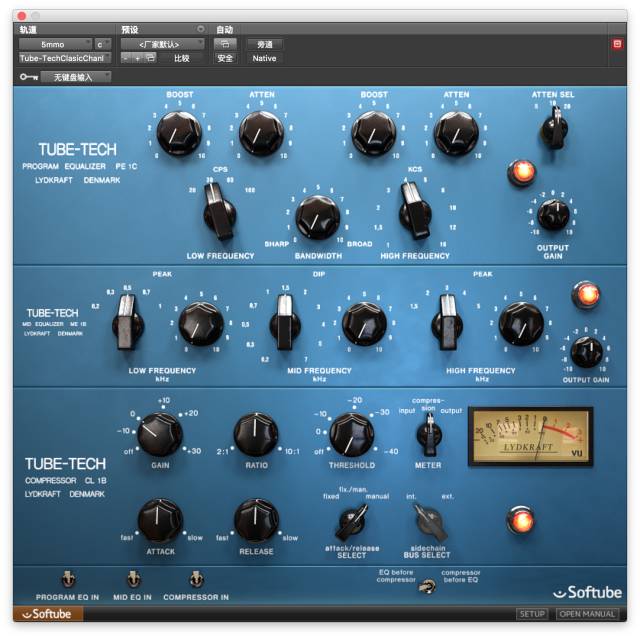Click the ATTEN SEL selector switch
Screen dimensions: 640x638
[554, 128]
